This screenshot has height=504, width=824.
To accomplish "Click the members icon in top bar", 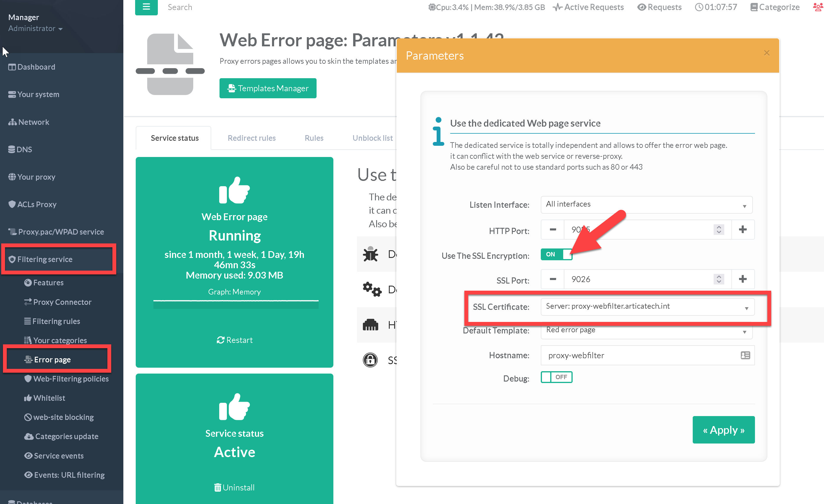I will point(818,7).
